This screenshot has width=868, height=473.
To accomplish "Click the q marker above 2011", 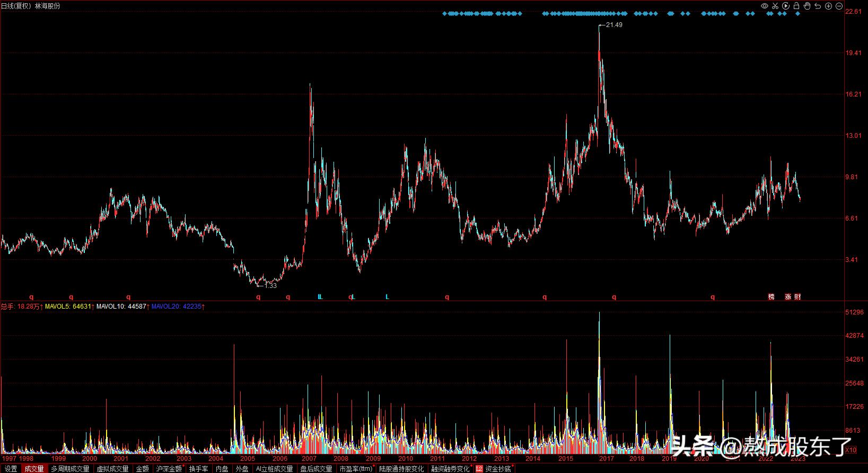I will coord(447,297).
